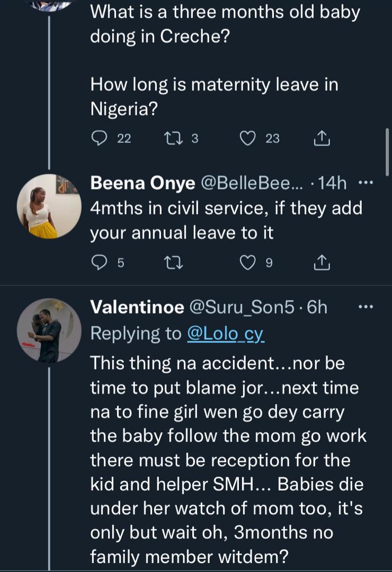The width and height of the screenshot is (392, 572).
Task: Like the maternity leave question tweet
Action: [247, 138]
